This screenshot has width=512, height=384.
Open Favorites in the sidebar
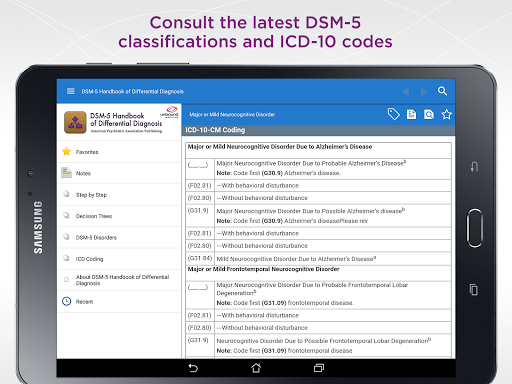119,152
